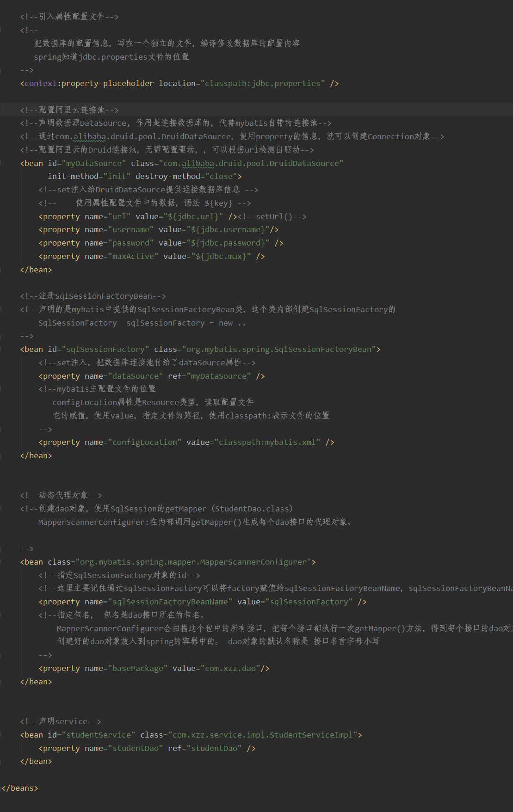Click the "basePackage" property name
513x812 pixels.
pos(137,668)
